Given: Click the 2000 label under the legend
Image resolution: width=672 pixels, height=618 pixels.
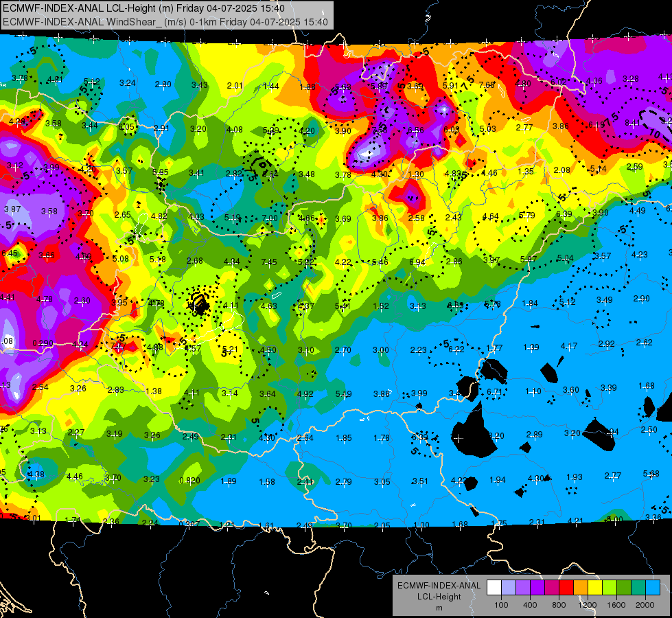Looking at the screenshot, I should [x=645, y=605].
